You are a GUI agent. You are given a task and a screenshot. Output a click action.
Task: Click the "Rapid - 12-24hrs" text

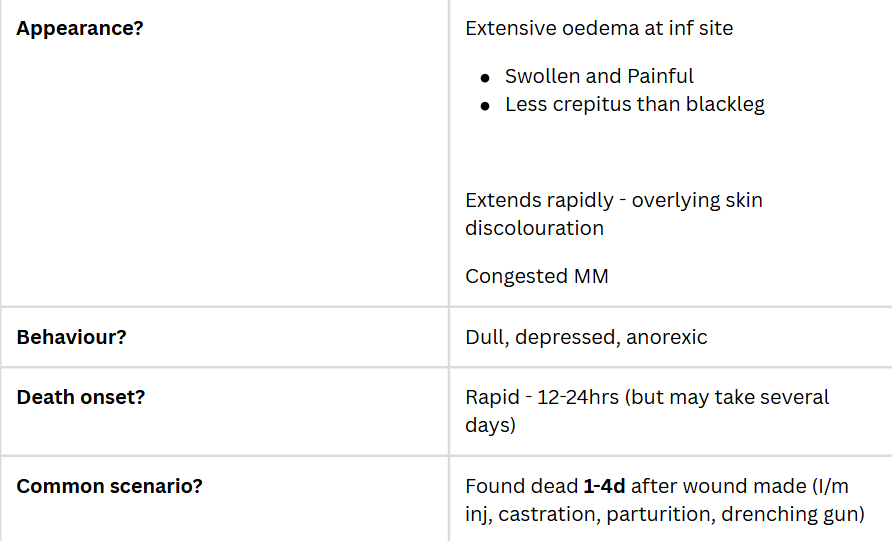540,397
